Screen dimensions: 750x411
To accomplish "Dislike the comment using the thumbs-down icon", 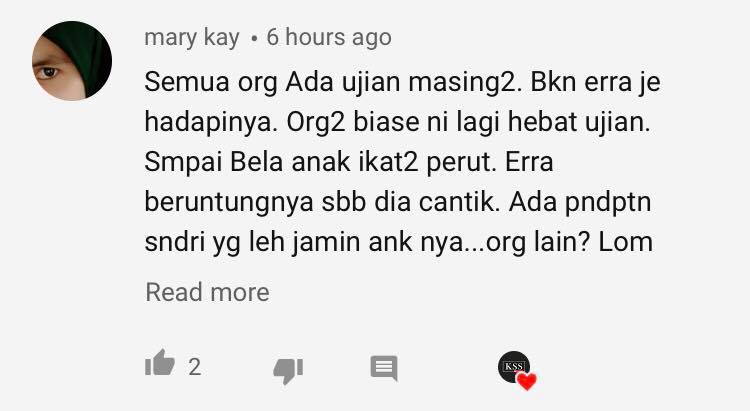I will click(x=288, y=370).
